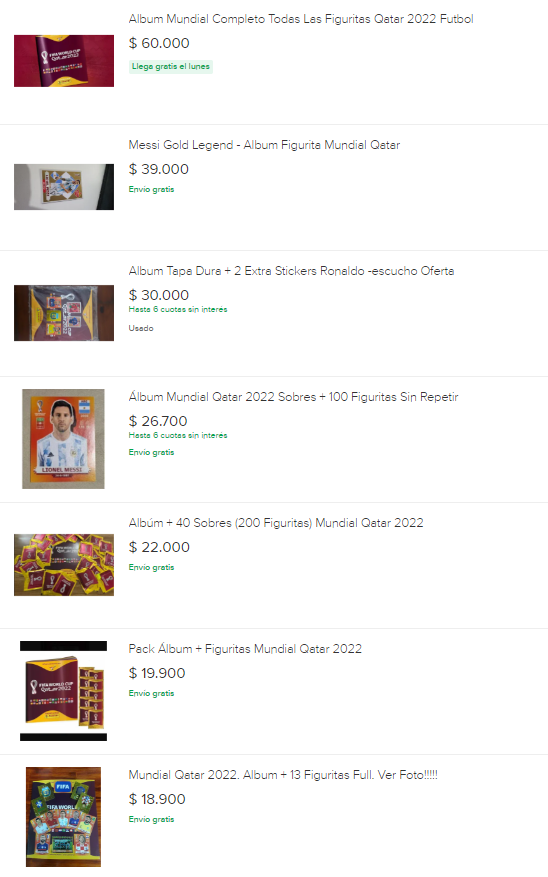Open 'Album Tapa Dura + 2 Extra Stickers' listing

coord(291,271)
